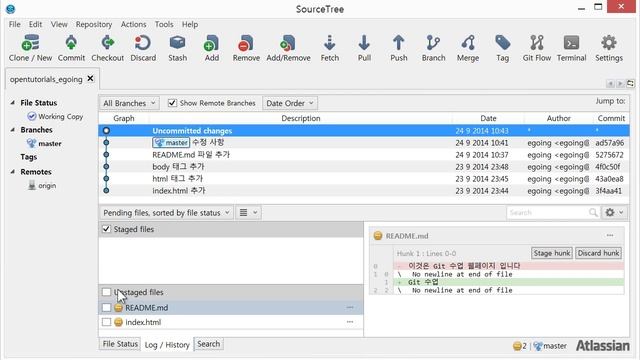
Task: Click the Merge toolbar icon
Action: 468,48
